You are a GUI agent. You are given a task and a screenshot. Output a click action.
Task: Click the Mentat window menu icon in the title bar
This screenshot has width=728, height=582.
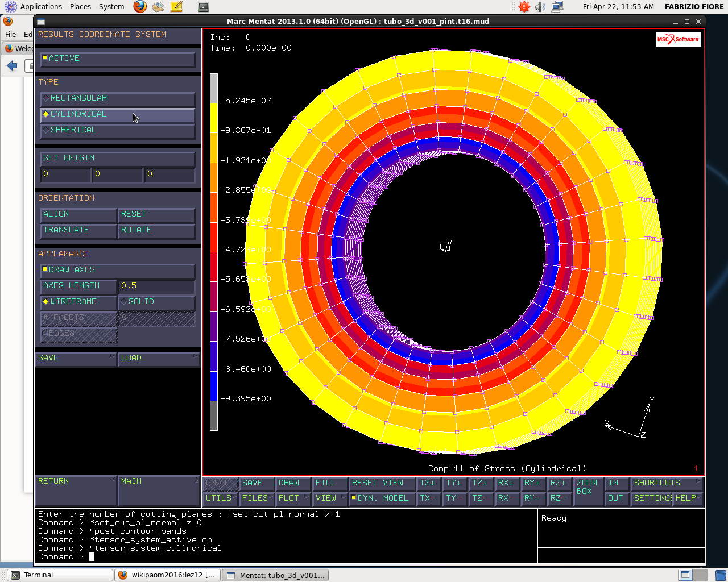coord(40,22)
